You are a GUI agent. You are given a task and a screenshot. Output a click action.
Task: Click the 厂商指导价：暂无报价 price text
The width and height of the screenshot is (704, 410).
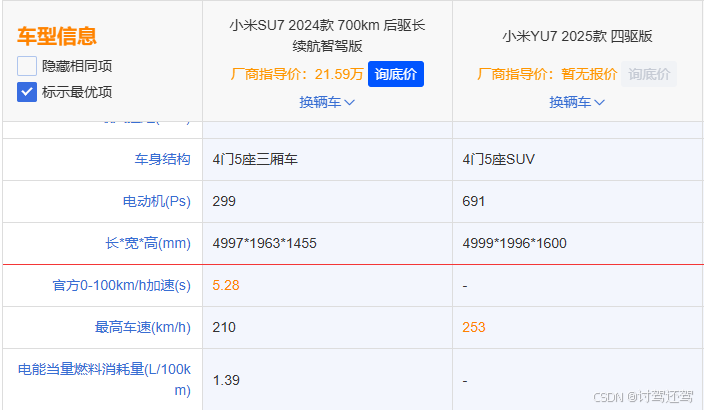[547, 74]
